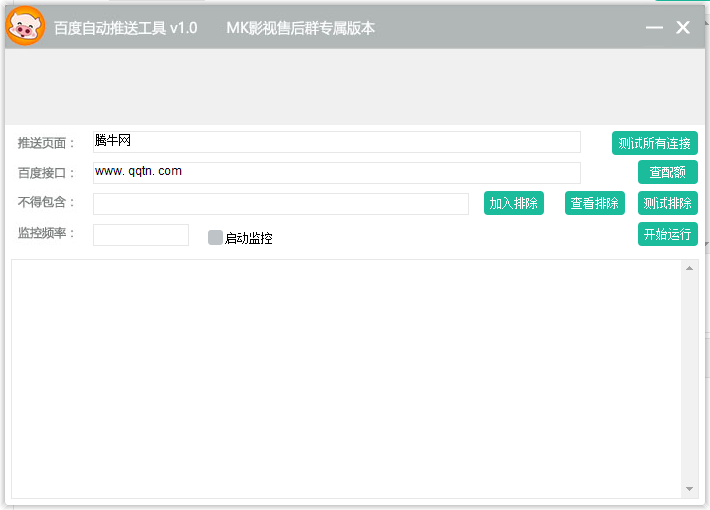Click the log area scroll-down arrow

click(x=689, y=489)
